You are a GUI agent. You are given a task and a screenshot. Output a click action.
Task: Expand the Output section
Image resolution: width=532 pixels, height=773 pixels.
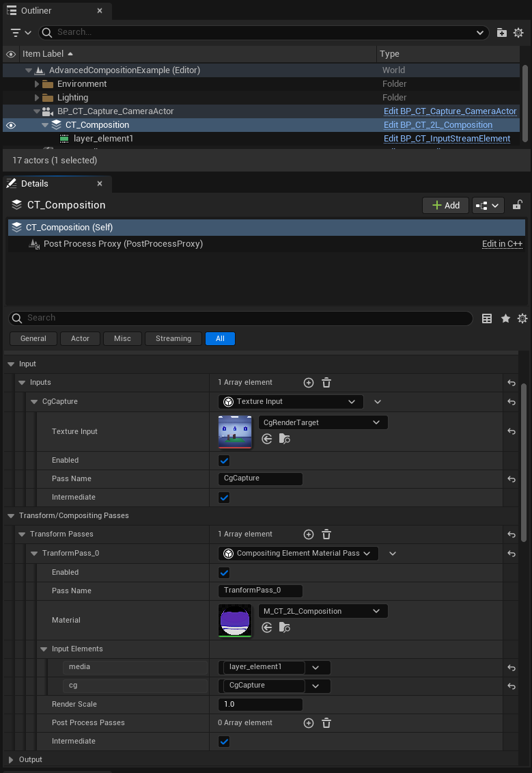pyautogui.click(x=11, y=759)
